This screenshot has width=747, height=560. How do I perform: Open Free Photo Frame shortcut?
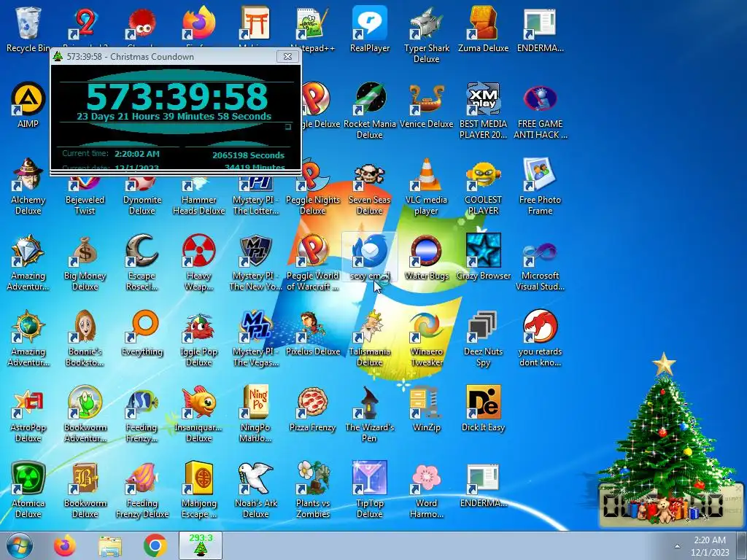pyautogui.click(x=541, y=187)
